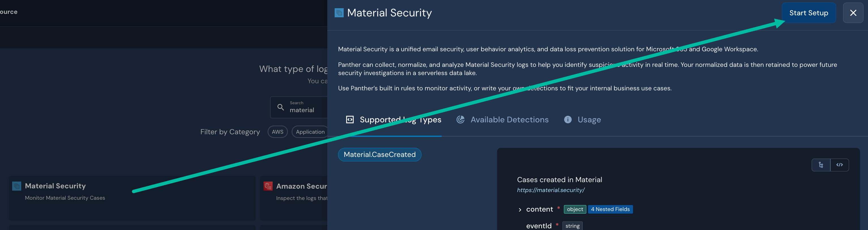Click the string type badge for eventId
868x230 pixels.
click(x=572, y=226)
